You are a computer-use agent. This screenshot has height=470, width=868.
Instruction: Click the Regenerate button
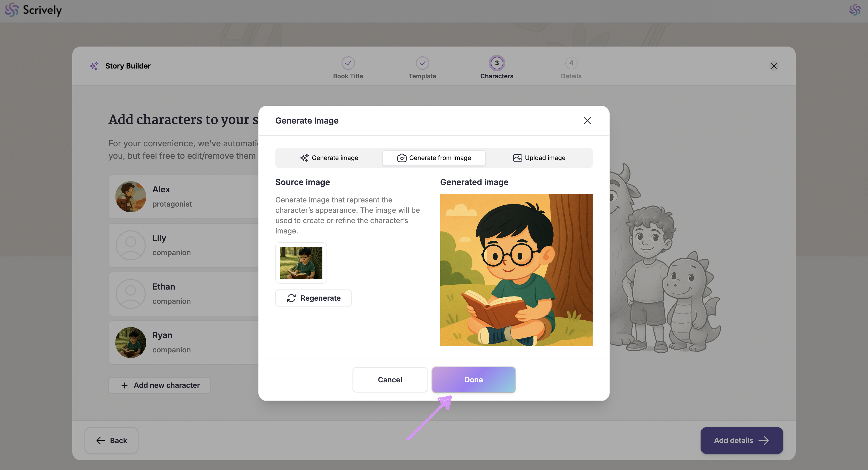click(x=313, y=298)
